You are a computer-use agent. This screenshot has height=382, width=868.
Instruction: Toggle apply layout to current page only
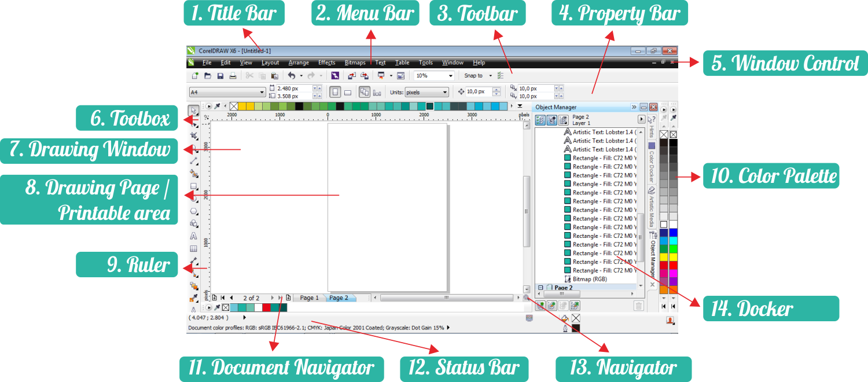tap(377, 92)
